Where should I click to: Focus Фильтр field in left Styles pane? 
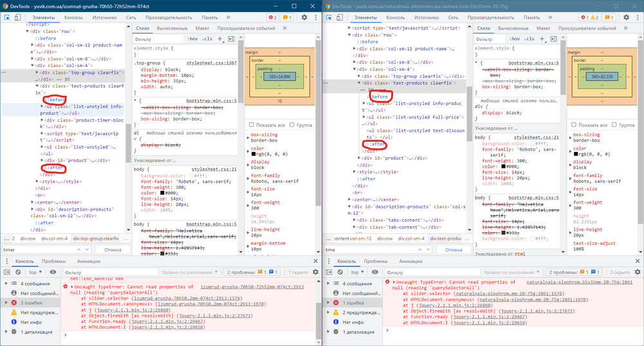pyautogui.click(x=158, y=39)
